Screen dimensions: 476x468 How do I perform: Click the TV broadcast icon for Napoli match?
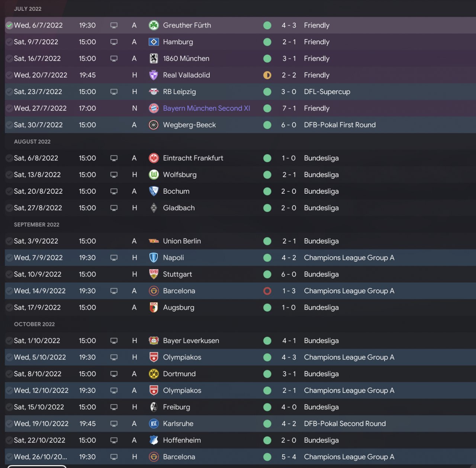pyautogui.click(x=114, y=258)
